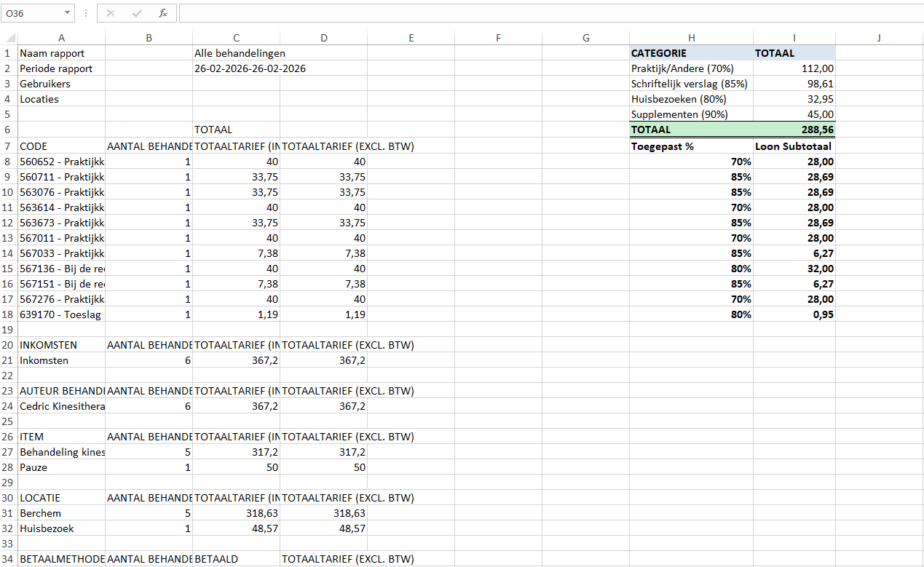Click the Insert Function fx icon

[x=163, y=13]
